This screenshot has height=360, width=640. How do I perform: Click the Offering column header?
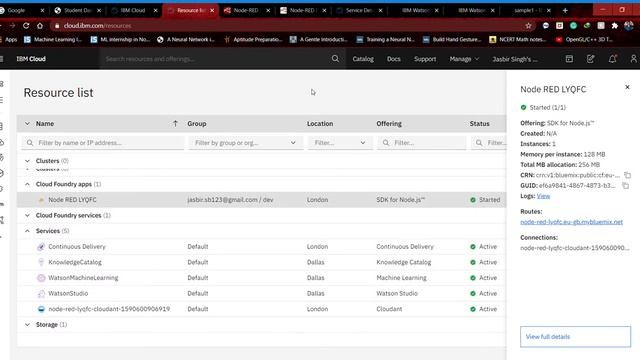(389, 123)
